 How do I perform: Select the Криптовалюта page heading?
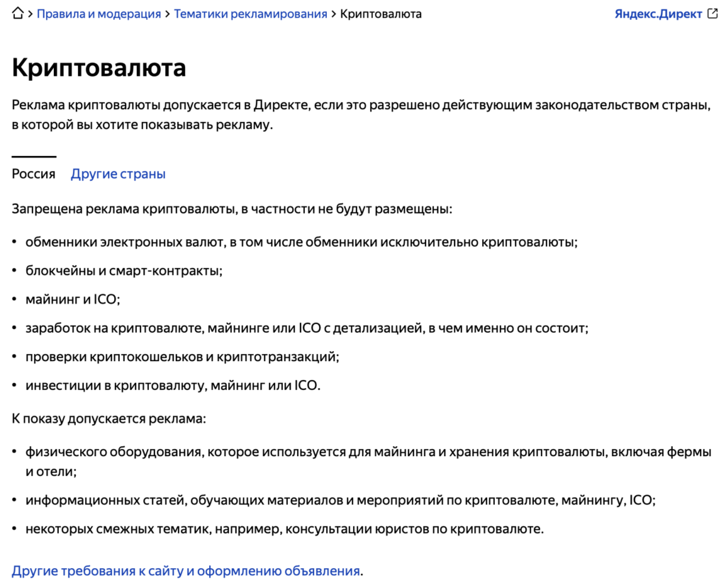pyautogui.click(x=98, y=68)
